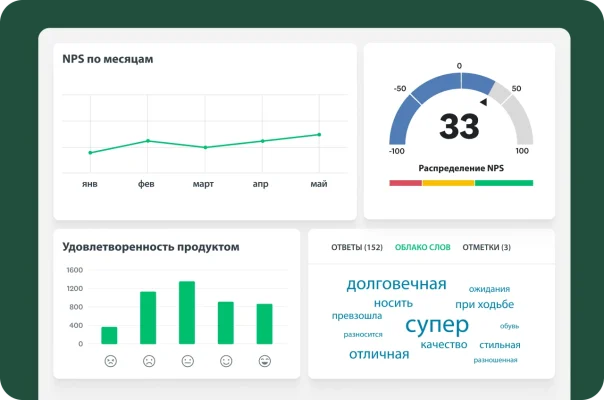Click the bar above the winking face
Screen dimensions: 604x400
click(x=265, y=324)
